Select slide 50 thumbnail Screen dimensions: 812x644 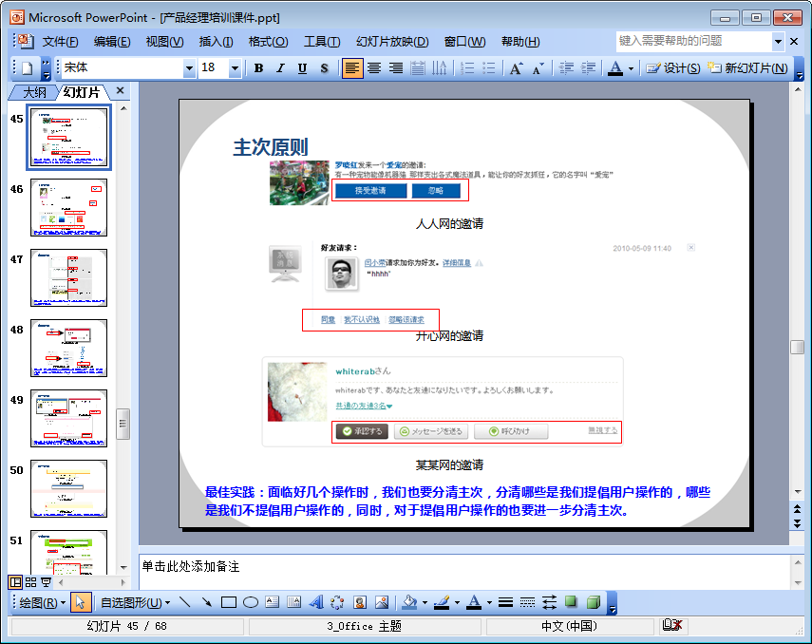click(69, 488)
